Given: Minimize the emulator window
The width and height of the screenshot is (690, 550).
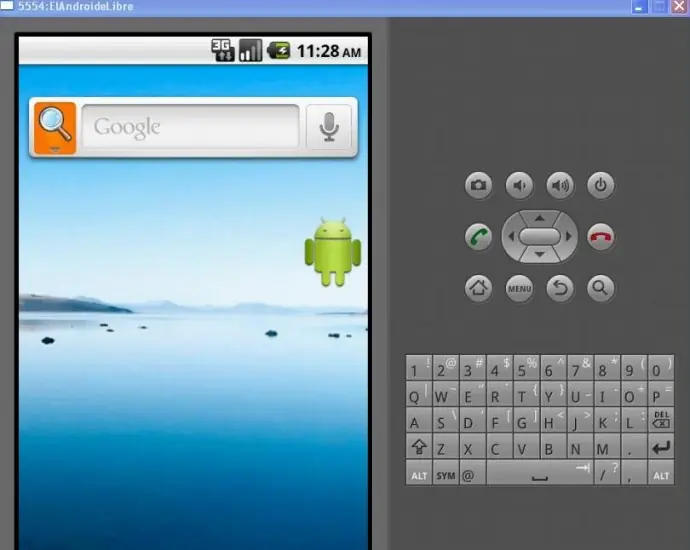Looking at the screenshot, I should [x=639, y=7].
